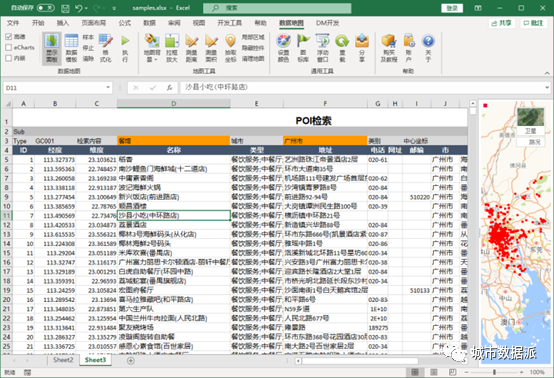Click the macro record status bar icon

(x=27, y=372)
